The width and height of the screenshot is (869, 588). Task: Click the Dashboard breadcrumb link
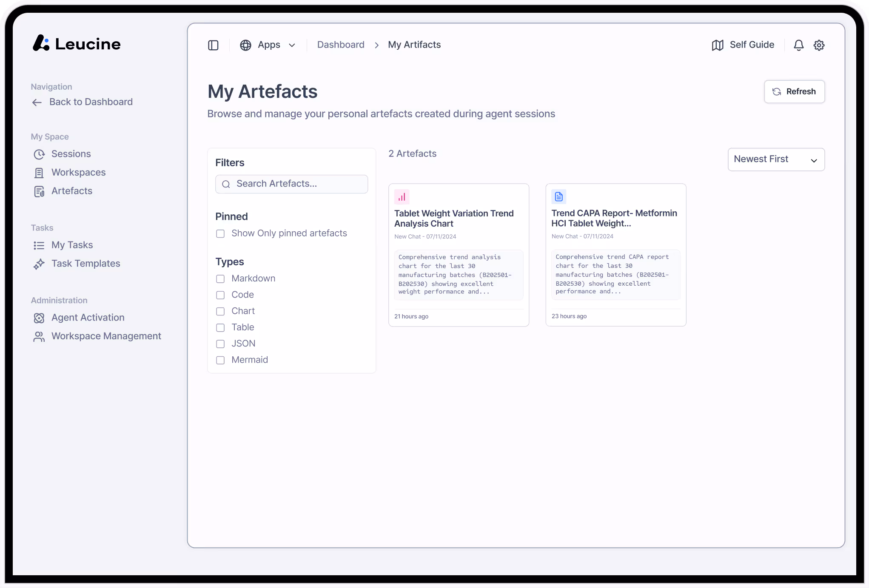coord(341,45)
